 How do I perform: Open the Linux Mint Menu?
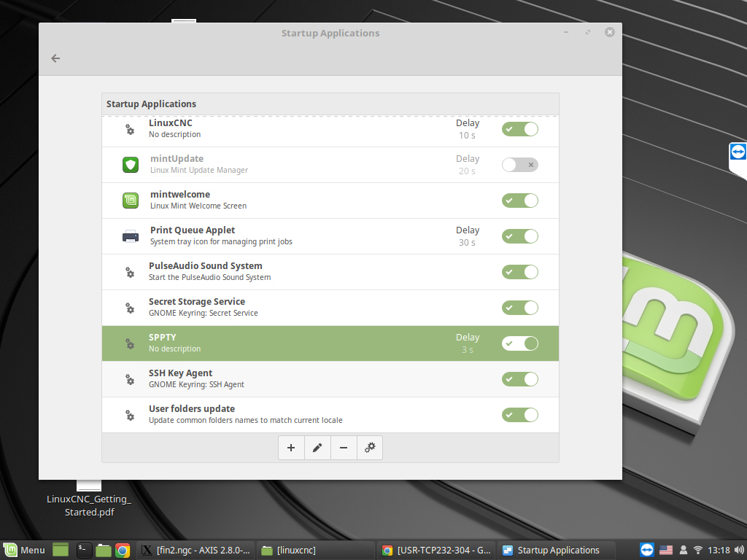(x=24, y=550)
